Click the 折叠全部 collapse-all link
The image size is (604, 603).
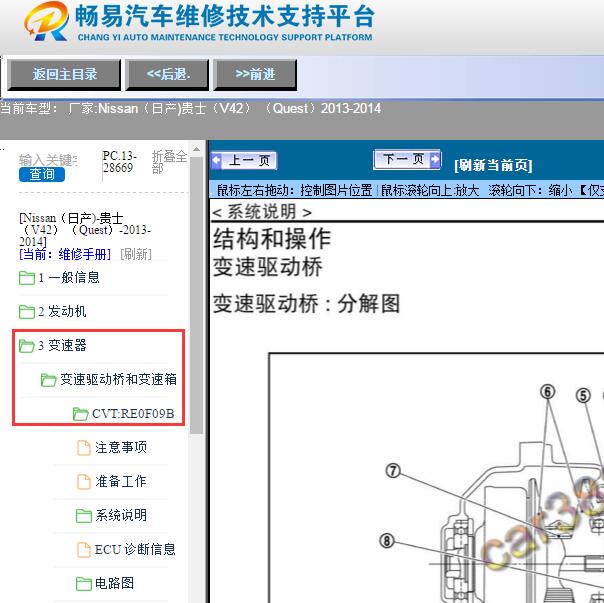tap(169, 162)
